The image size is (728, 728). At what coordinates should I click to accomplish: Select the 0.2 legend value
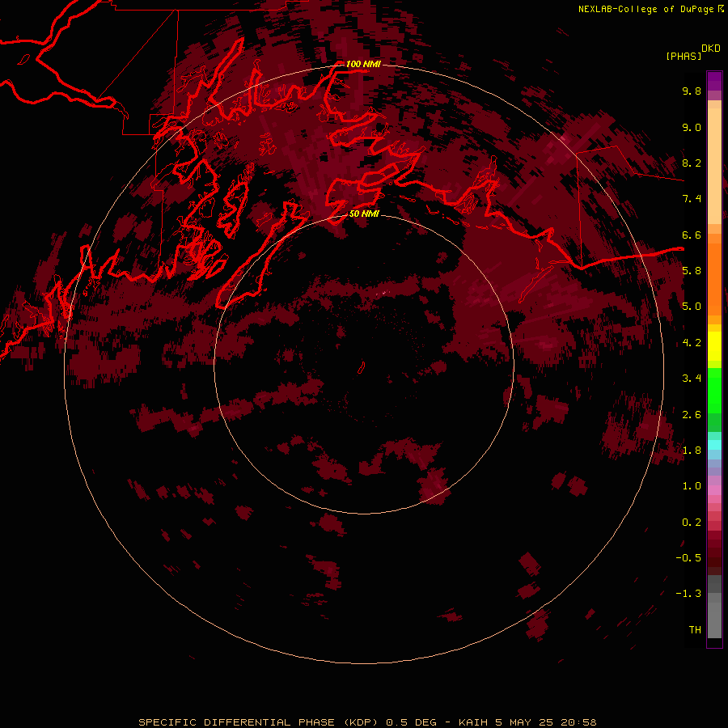(692, 522)
